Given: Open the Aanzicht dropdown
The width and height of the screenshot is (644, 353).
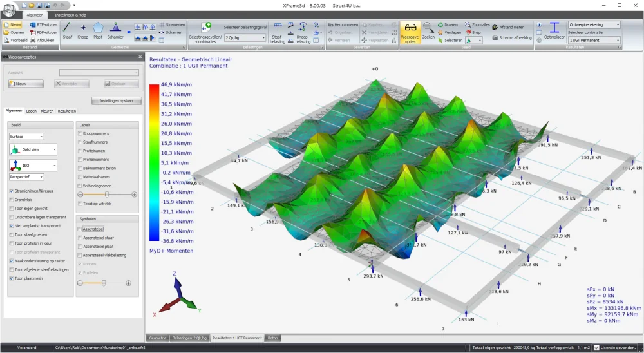Looking at the screenshot, I should click(x=99, y=73).
